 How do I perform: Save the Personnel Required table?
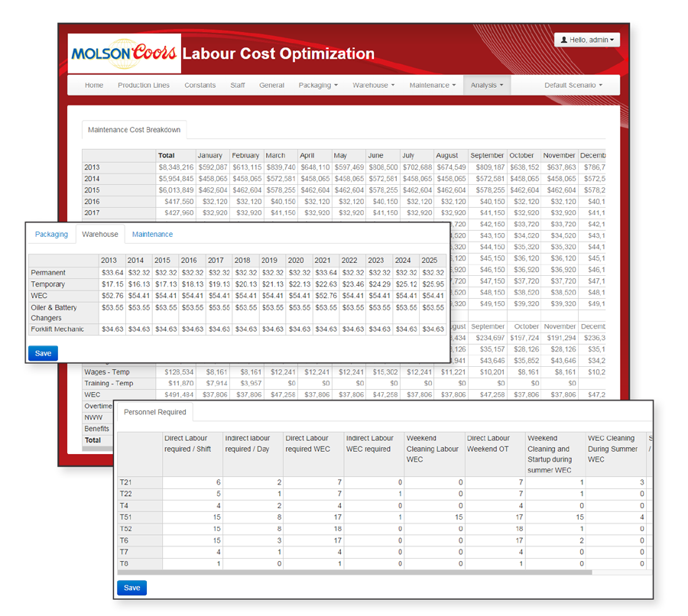131,588
